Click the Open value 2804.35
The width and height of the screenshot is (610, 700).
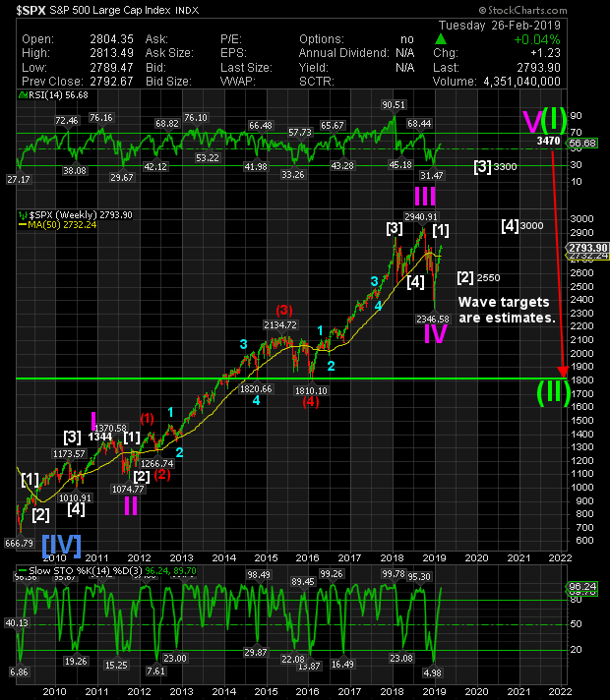pos(112,39)
